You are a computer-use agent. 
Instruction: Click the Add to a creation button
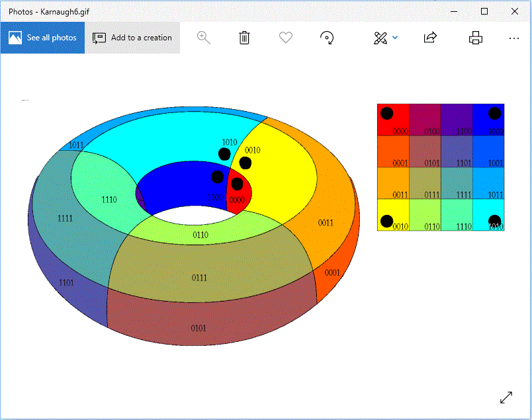coord(132,38)
